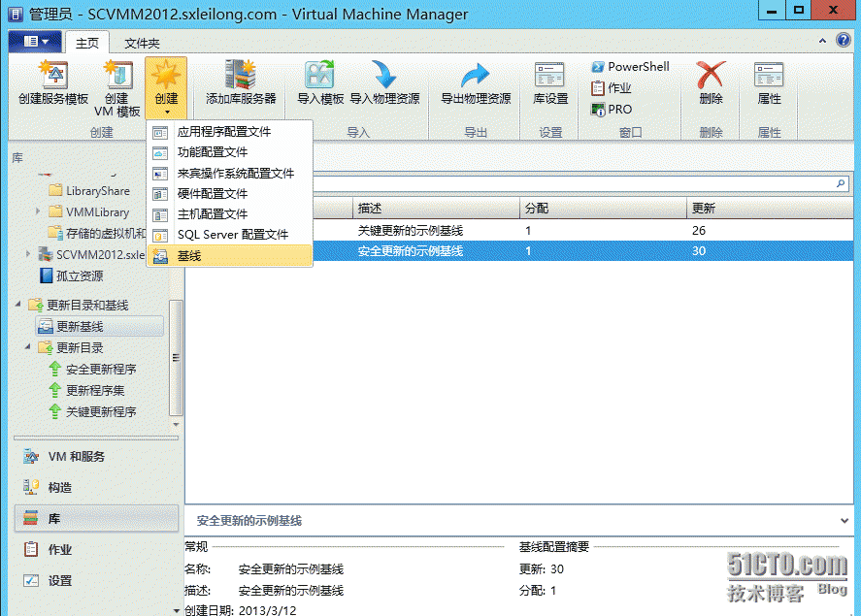The height and width of the screenshot is (616, 861).
Task: Click the PRO ribbon button
Action: coord(612,110)
